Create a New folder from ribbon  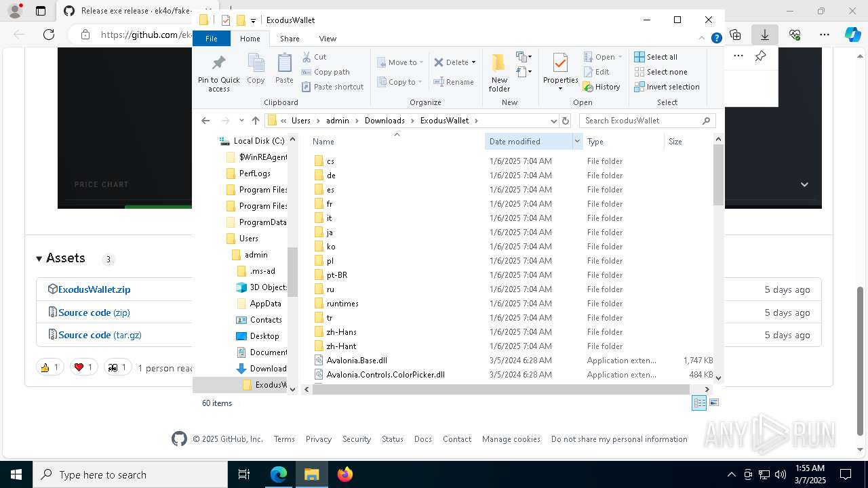499,73
